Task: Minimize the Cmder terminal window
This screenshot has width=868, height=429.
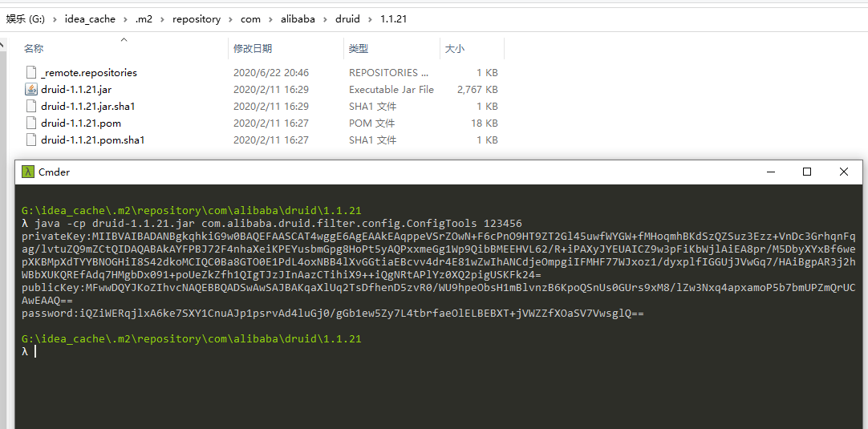Action: point(770,172)
